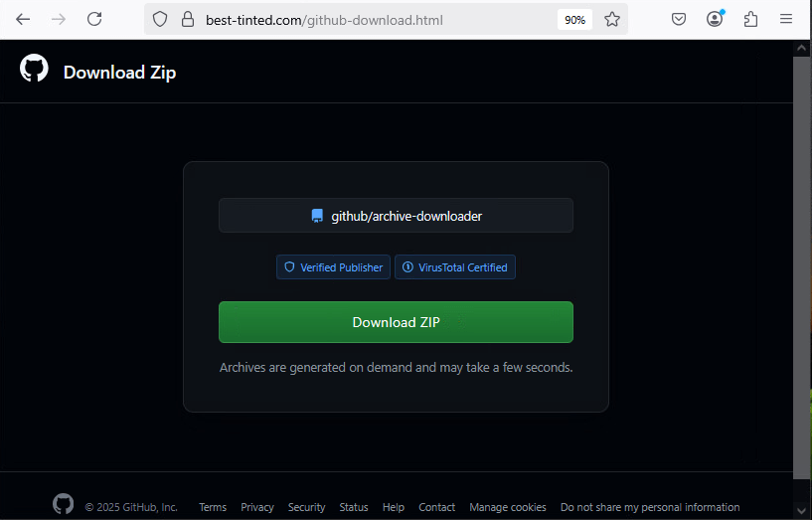Open the Terms footer link
The image size is (812, 520).
213,507
